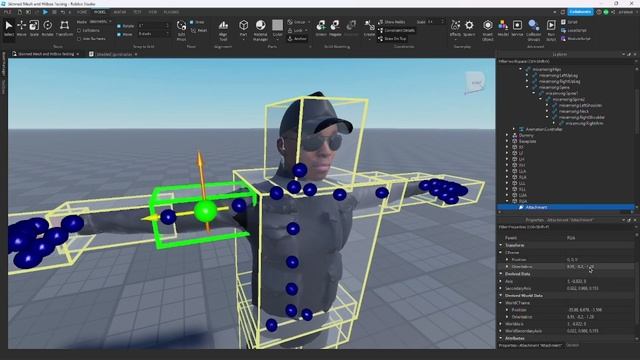
Task: Click the Undo arrow in quick access bar
Action: (63, 12)
